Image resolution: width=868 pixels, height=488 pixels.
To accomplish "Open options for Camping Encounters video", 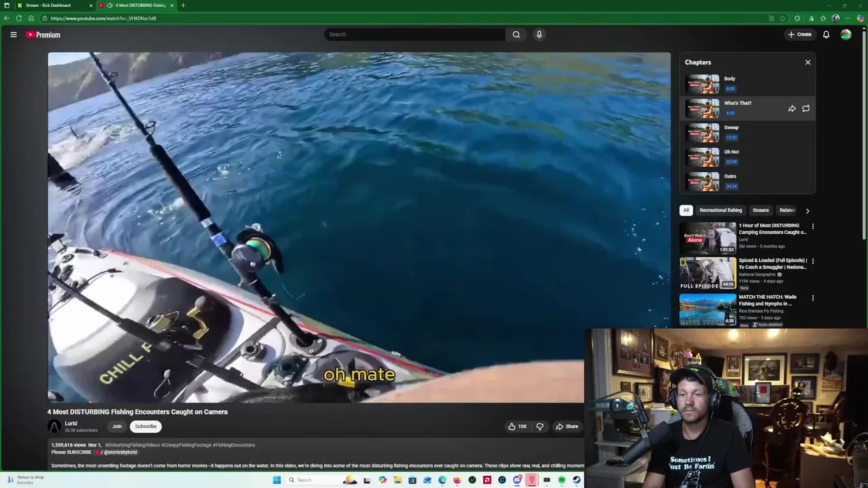I will click(812, 226).
